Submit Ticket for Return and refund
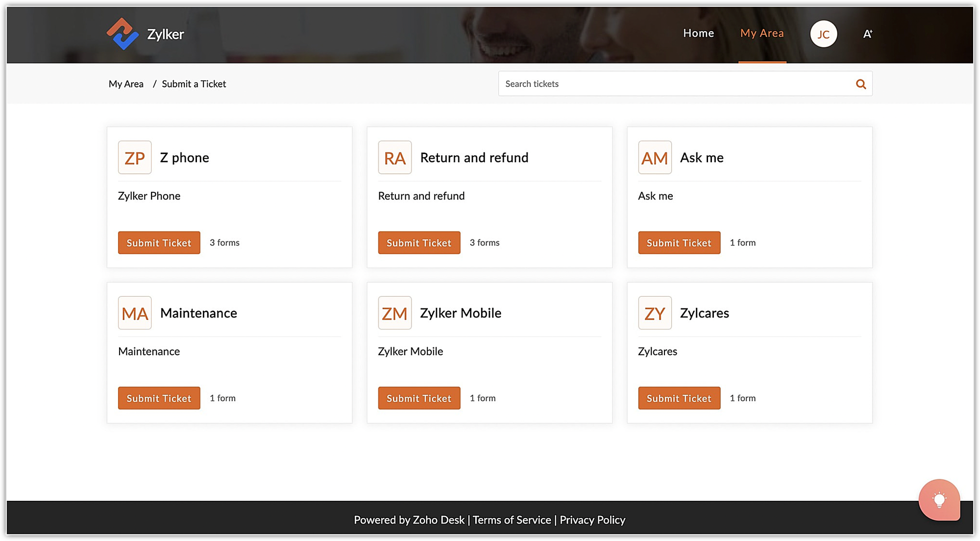Viewport: 980px width, 541px height. click(419, 243)
